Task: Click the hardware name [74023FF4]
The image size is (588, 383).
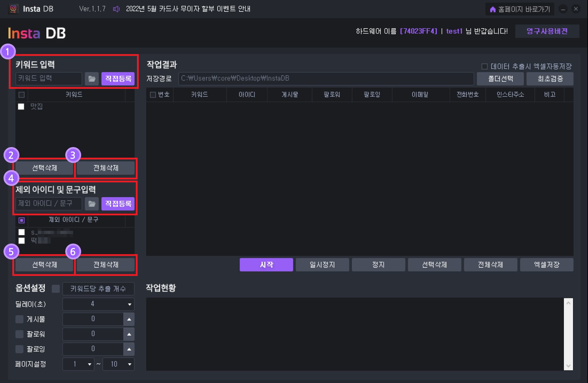Action: pyautogui.click(x=419, y=31)
